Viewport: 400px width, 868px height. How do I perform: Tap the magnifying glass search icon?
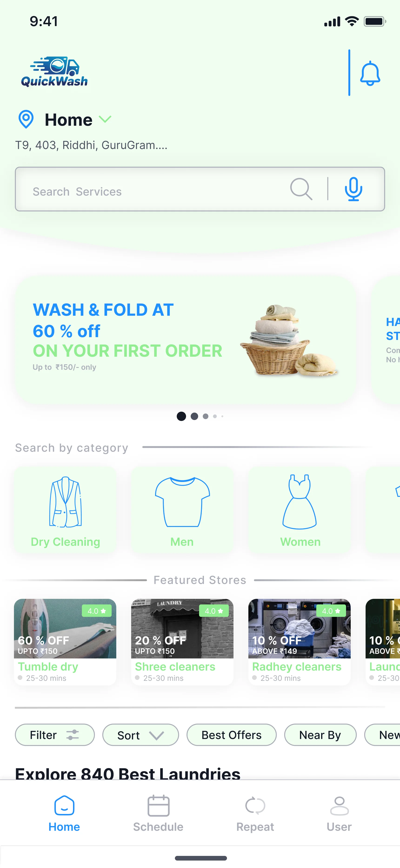[x=301, y=189]
